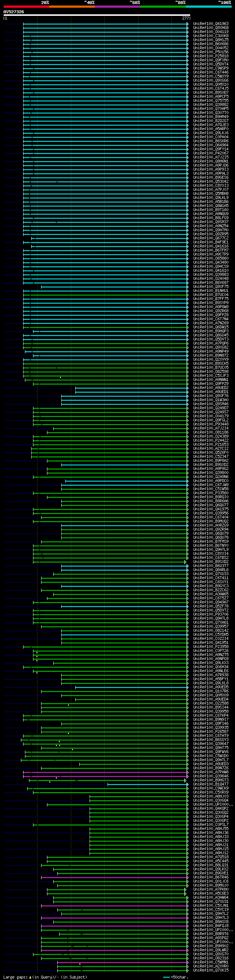Select hit label UniRef100_Q41963
Screen dimensions: 235x980
click(211, 24)
